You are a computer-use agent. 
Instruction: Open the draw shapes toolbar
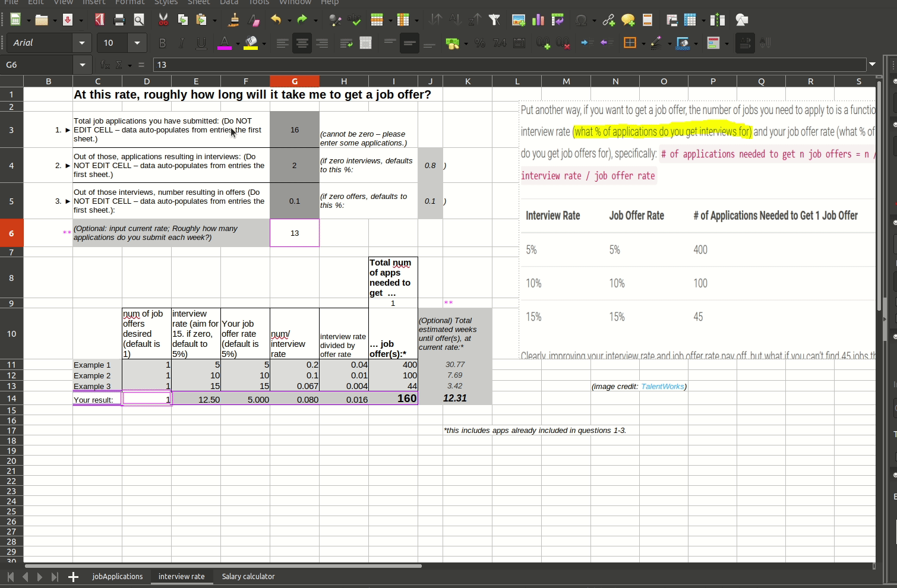742,20
